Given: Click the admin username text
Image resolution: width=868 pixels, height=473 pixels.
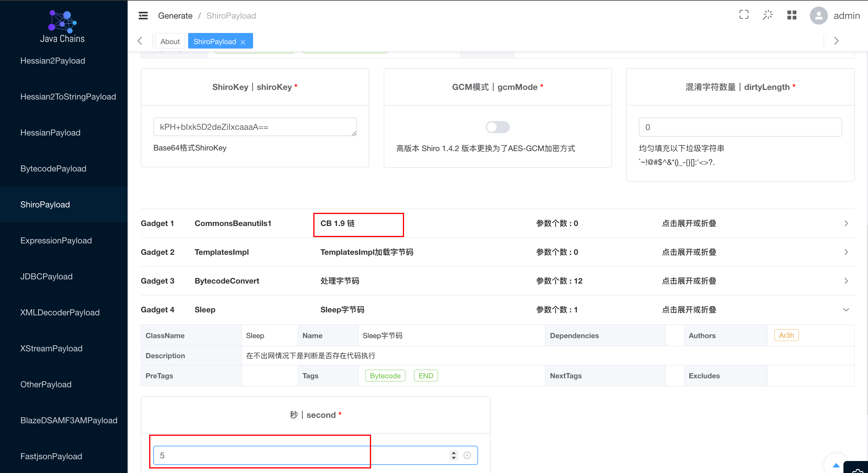Looking at the screenshot, I should click(x=847, y=16).
